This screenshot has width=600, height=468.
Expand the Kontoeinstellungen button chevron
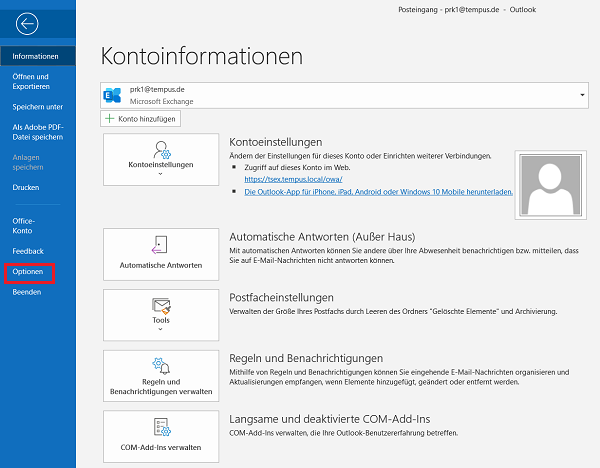(x=160, y=174)
